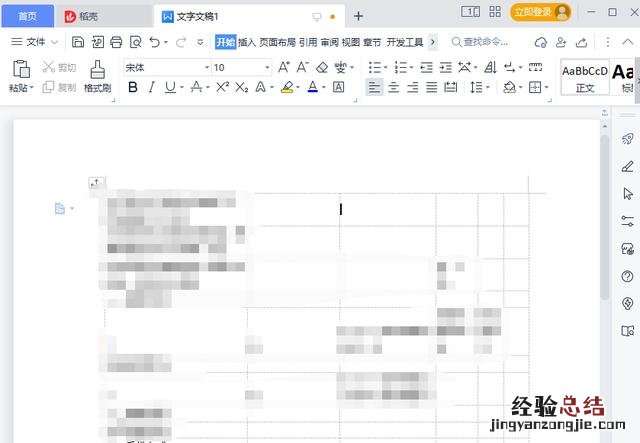Copy the selection with 复制
Screen dimensions: 640x443
(x=59, y=87)
